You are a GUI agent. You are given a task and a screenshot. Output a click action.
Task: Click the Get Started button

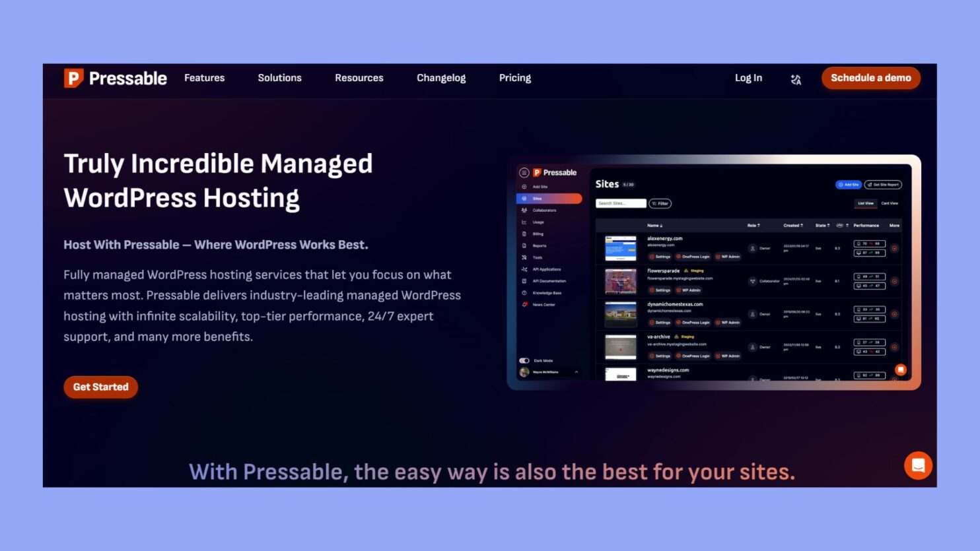tap(100, 387)
